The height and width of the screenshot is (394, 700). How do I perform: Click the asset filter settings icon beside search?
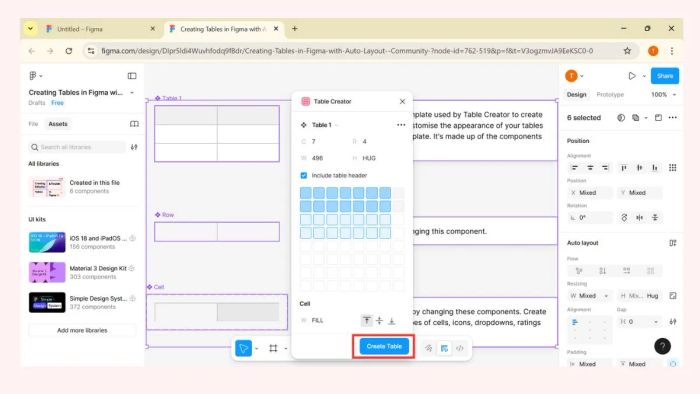click(x=134, y=147)
